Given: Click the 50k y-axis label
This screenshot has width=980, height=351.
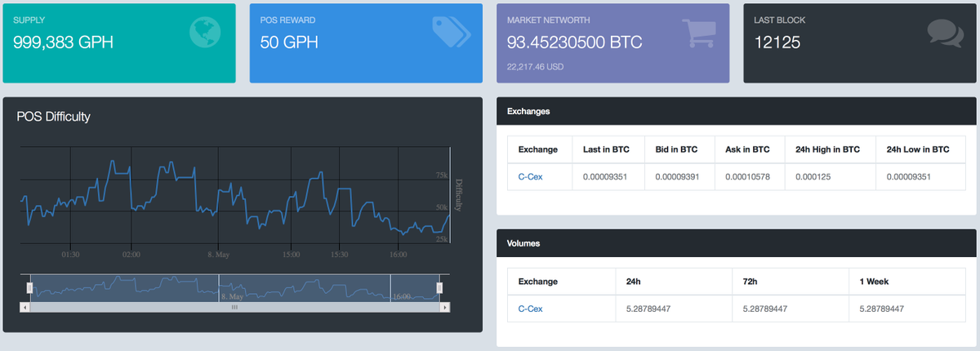Looking at the screenshot, I should 442,207.
